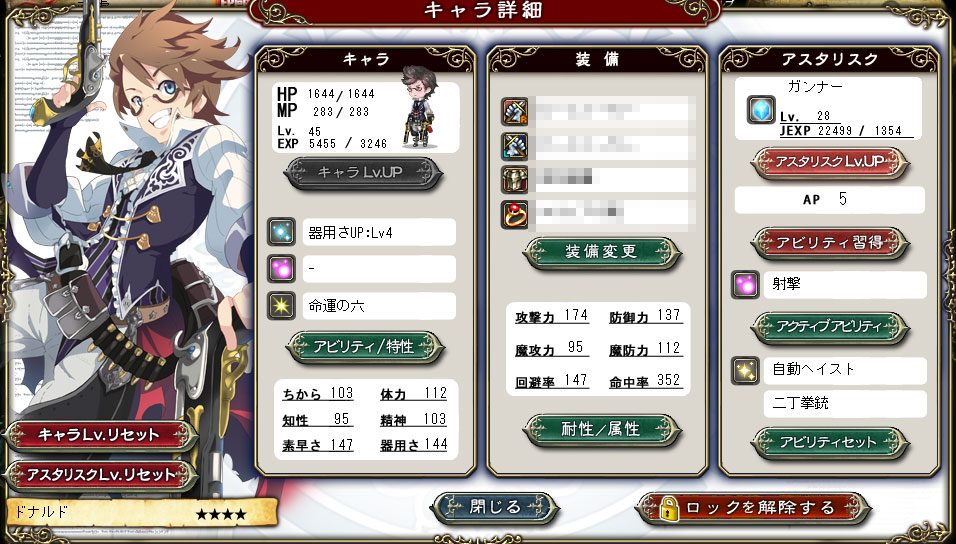The height and width of the screenshot is (544, 956).
Task: Click the pink orb icon beside empty ability
Action: coord(281,269)
